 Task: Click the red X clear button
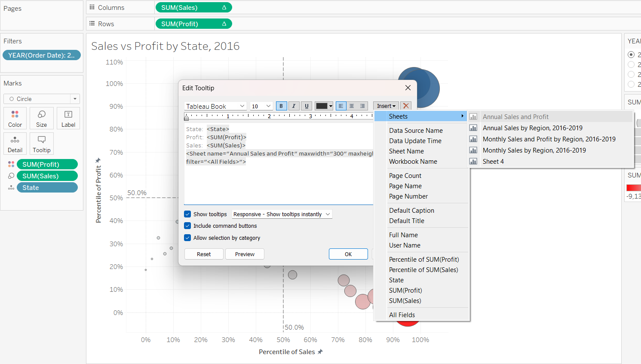tap(406, 106)
